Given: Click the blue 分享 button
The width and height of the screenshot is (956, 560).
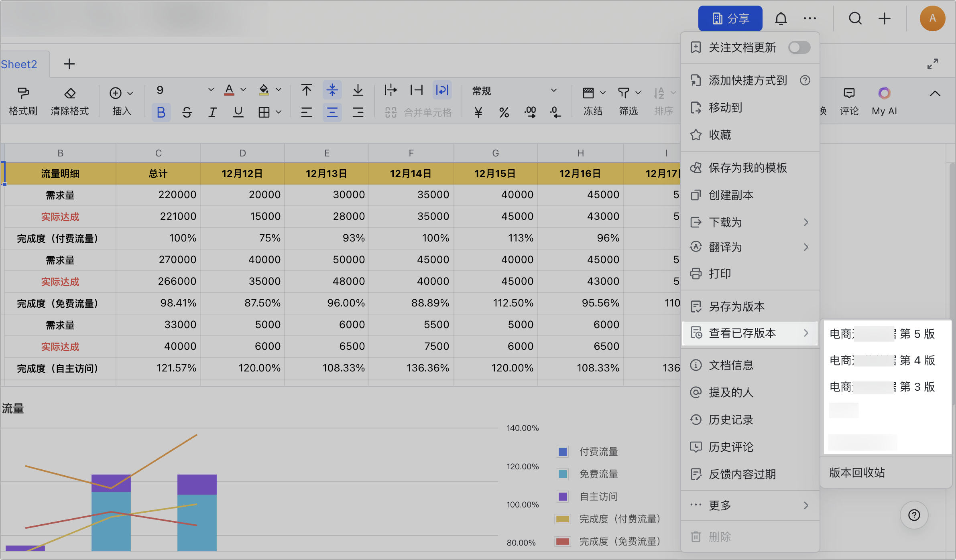Looking at the screenshot, I should 730,18.
